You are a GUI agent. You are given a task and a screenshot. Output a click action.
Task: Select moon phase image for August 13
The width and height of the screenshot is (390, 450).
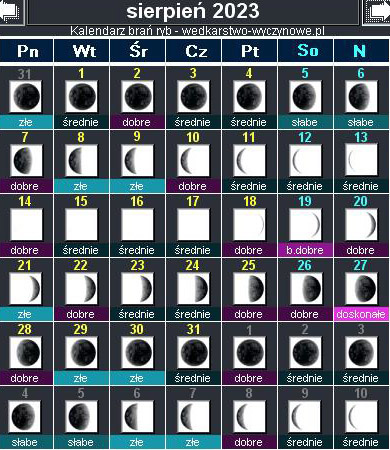pos(361,160)
